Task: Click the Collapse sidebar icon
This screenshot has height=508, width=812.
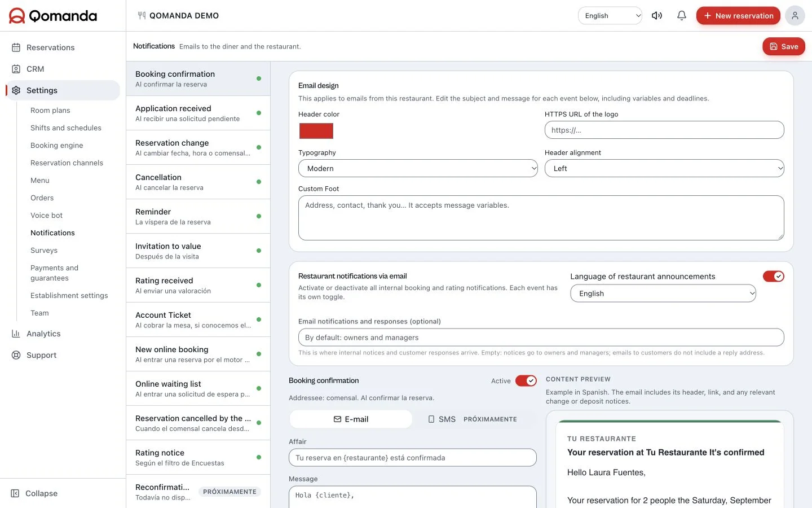Action: (15, 493)
